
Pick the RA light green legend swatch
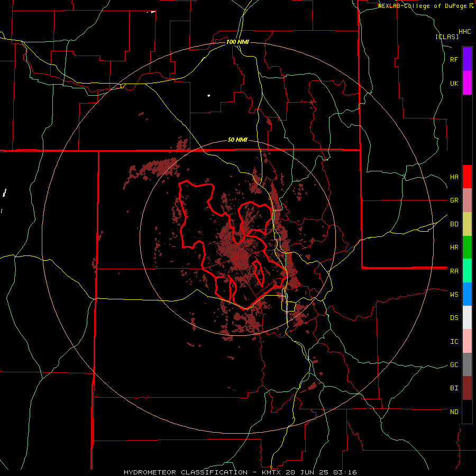click(467, 271)
